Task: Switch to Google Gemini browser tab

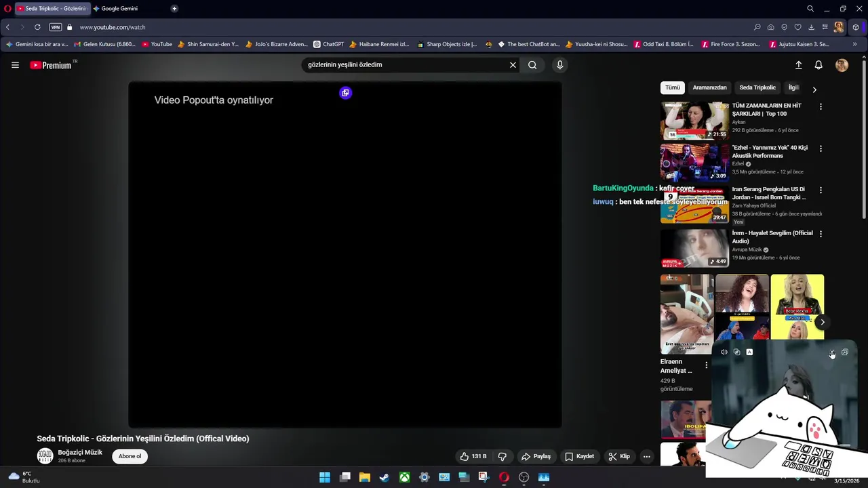Action: (x=119, y=9)
